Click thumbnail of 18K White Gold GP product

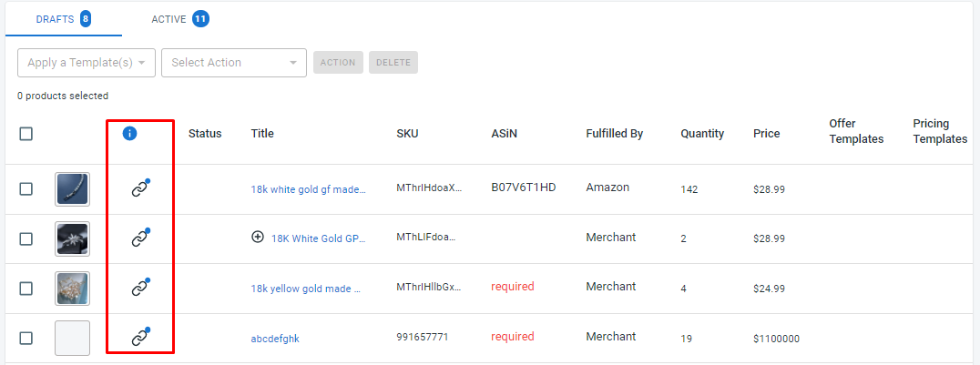click(x=73, y=238)
